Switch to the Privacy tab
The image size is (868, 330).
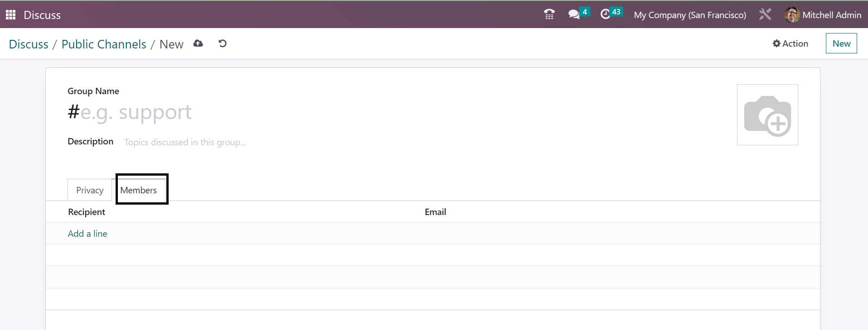point(90,190)
